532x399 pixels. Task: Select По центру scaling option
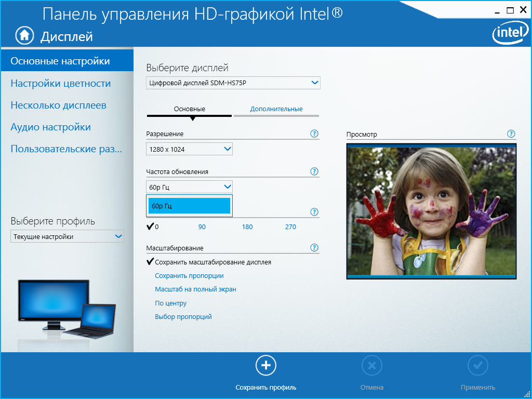(x=170, y=303)
